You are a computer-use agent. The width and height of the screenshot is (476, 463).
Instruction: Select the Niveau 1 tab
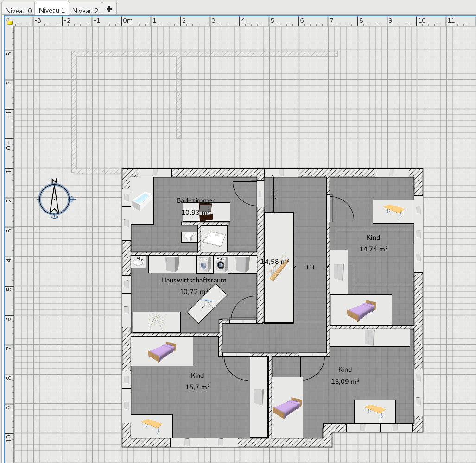click(51, 10)
